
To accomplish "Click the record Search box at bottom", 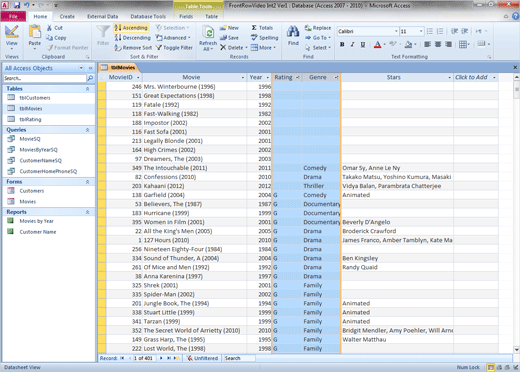I will tap(239, 358).
